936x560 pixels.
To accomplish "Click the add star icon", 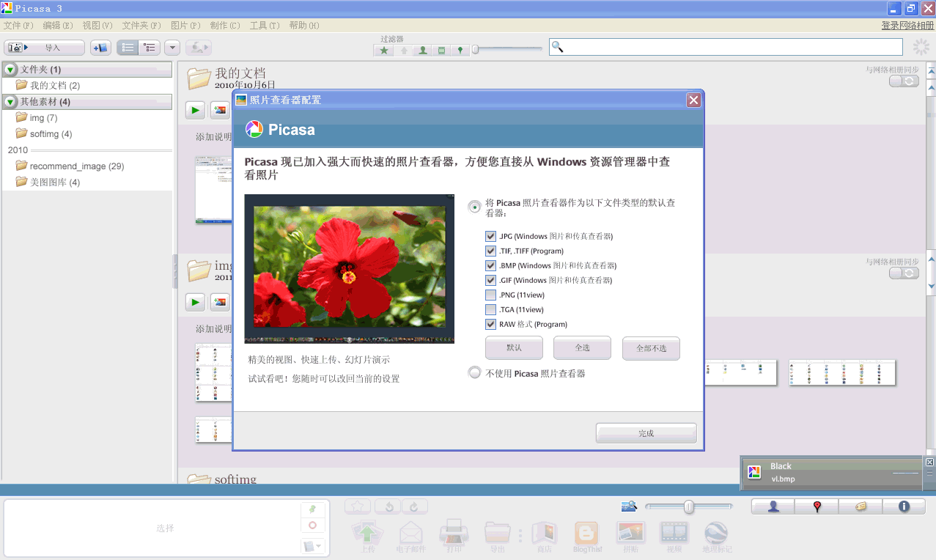I will [x=358, y=506].
